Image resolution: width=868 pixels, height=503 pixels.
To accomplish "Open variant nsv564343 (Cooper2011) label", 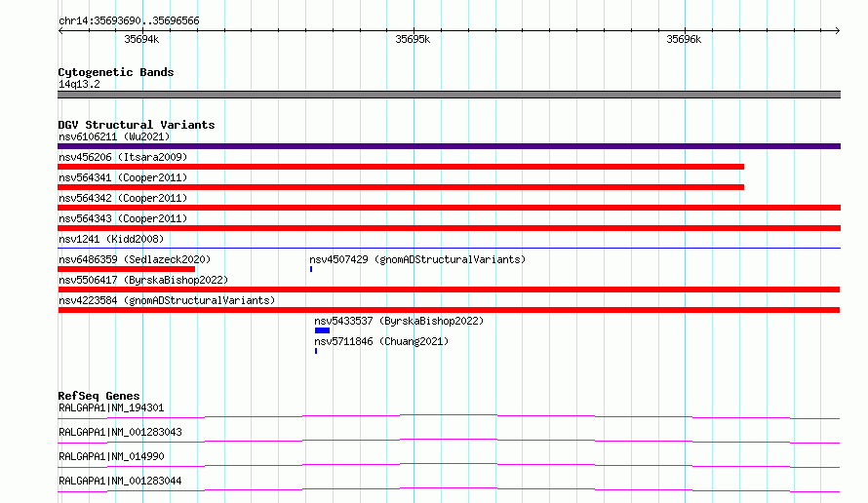I will coord(123,218).
